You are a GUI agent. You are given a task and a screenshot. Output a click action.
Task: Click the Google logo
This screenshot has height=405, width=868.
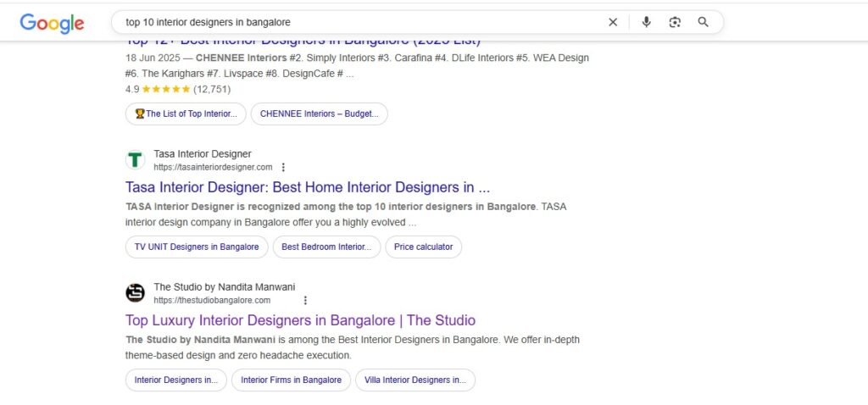point(52,23)
